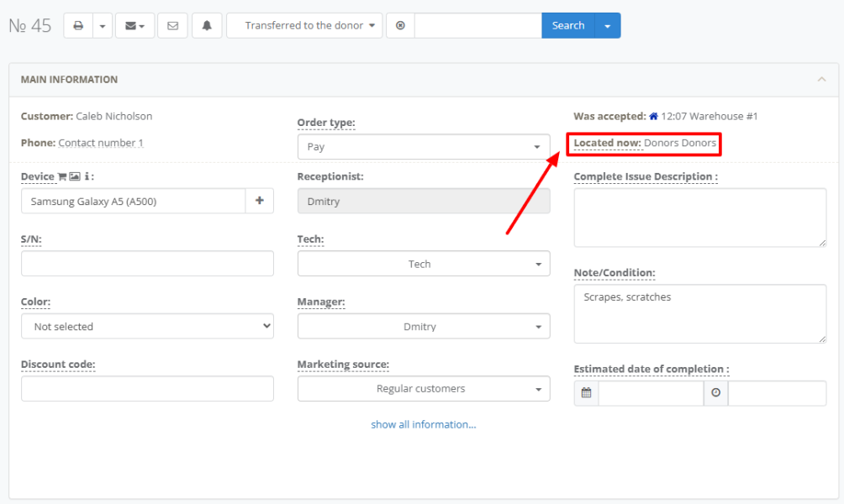Open the 'Transferred to the donor' status dropdown
This screenshot has width=844, height=504.
pos(304,25)
